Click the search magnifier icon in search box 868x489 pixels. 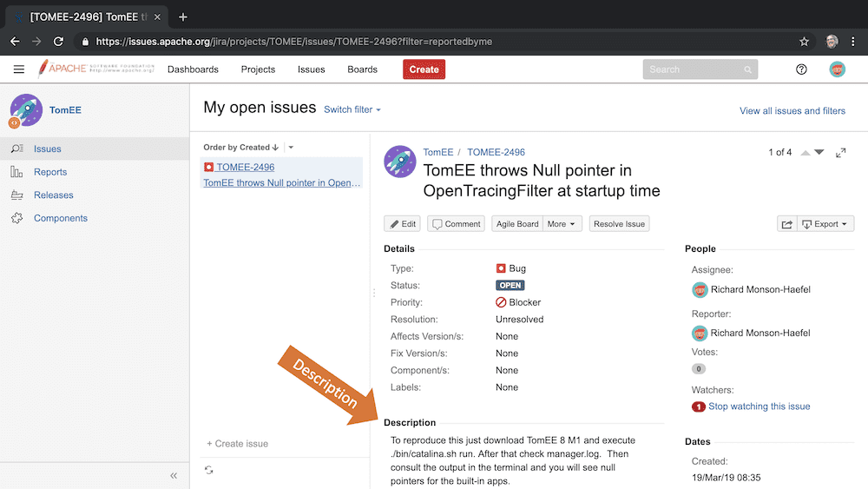point(748,69)
